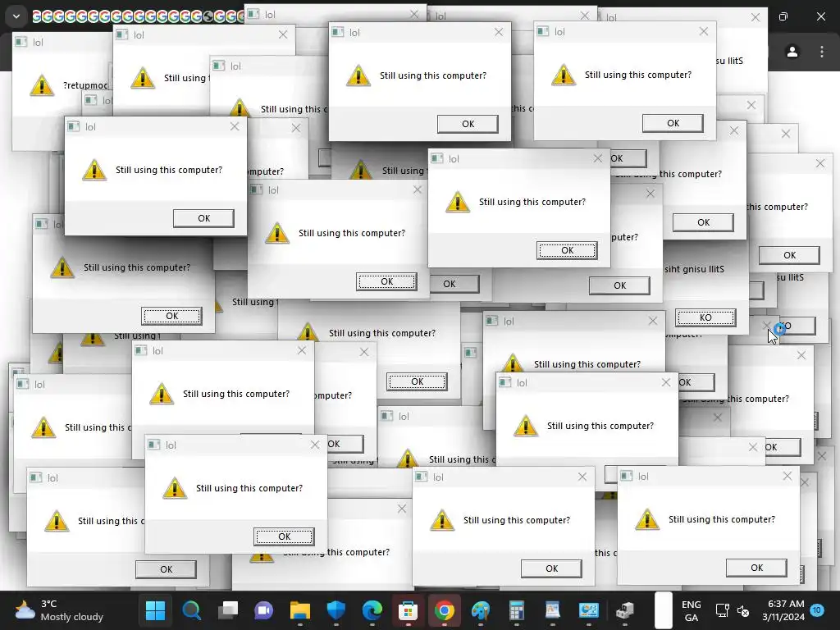Open Chrome's tab search dropdown arrow
840x630 pixels.
16,16
